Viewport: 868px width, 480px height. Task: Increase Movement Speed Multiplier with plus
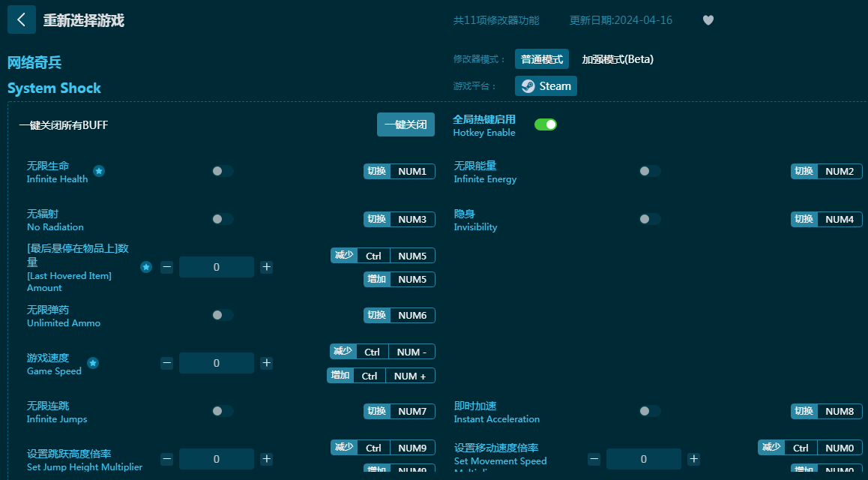click(693, 459)
